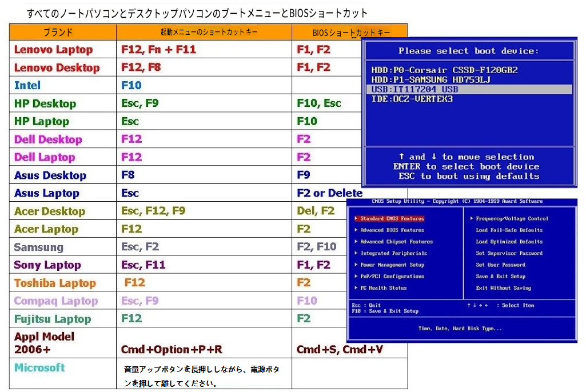Viewport: 586px width, 392px height.
Task: Open Power Management Setup entry
Action: pyautogui.click(x=389, y=265)
